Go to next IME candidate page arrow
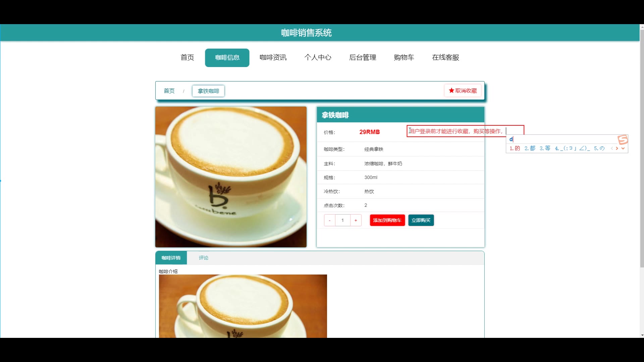This screenshot has height=362, width=644. [x=617, y=148]
